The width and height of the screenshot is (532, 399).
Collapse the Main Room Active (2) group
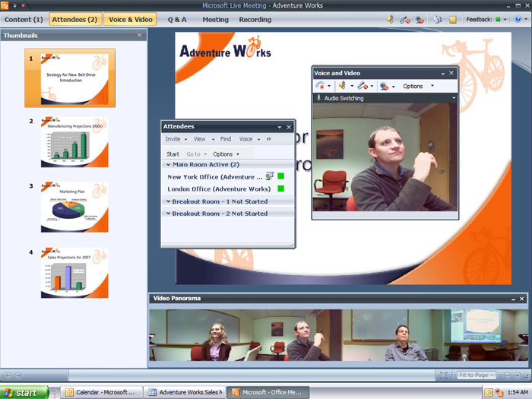168,165
